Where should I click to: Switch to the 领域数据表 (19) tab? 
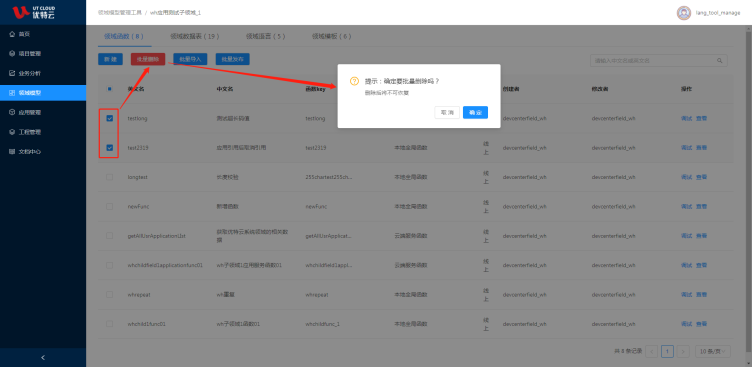click(x=195, y=36)
